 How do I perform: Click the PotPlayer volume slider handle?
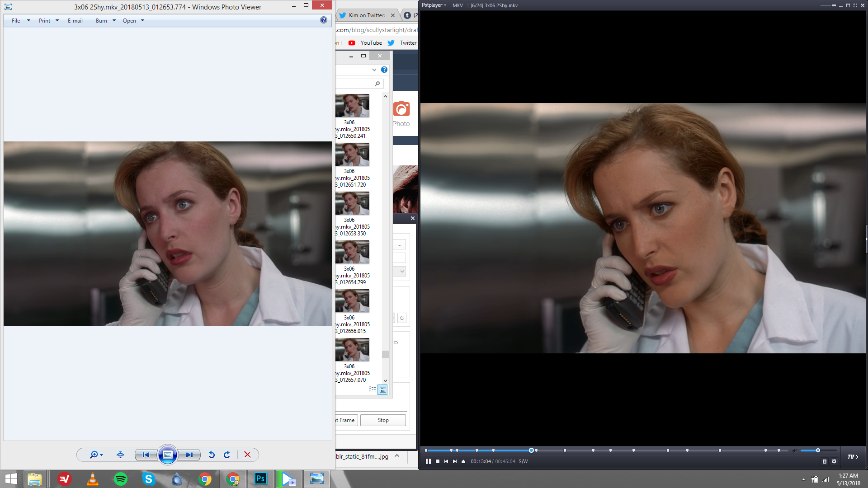(x=818, y=450)
